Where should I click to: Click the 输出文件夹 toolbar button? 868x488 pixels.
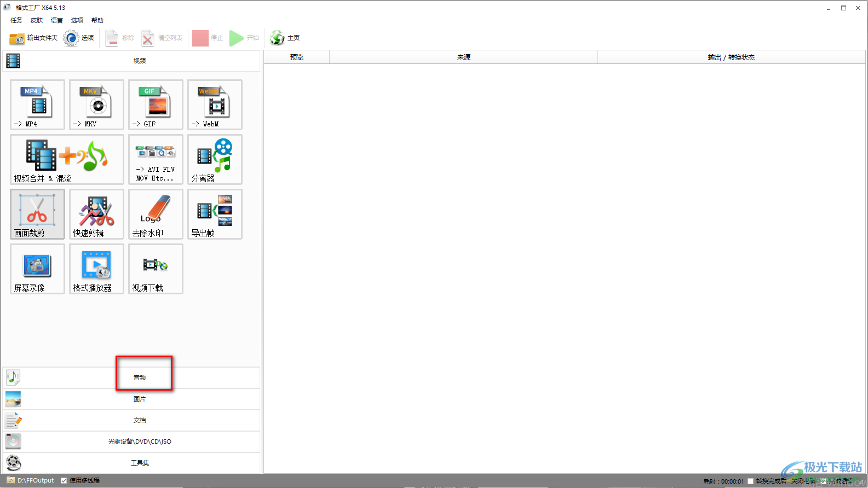tap(33, 38)
